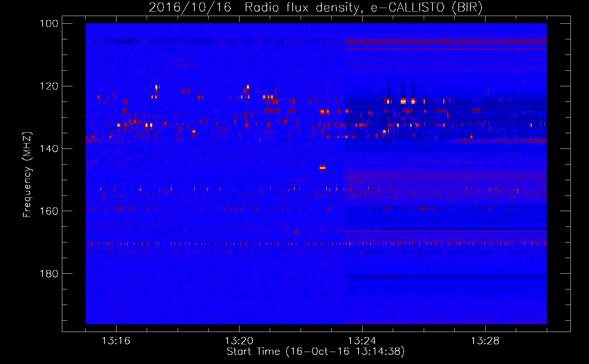Viewport: 589px width, 364px height.
Task: Click the "160" frequency tick label
Action: coord(49,211)
